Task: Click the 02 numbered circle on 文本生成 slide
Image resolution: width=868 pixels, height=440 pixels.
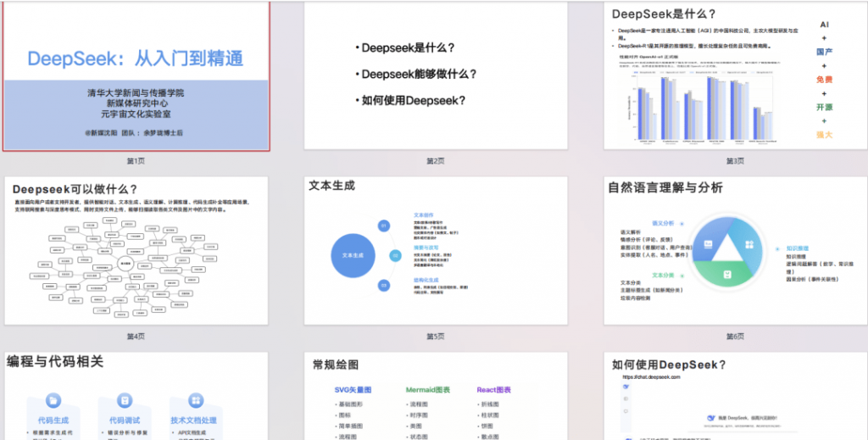Action: [x=395, y=255]
